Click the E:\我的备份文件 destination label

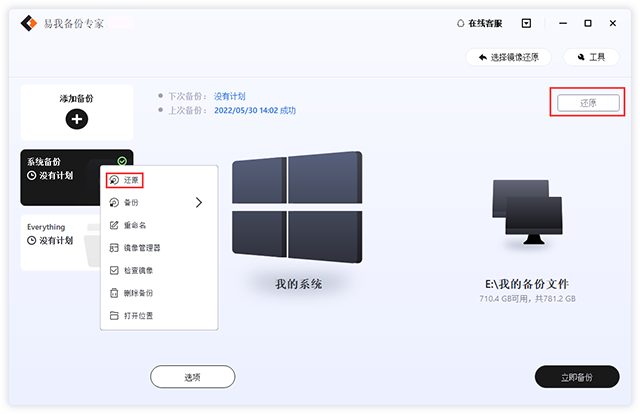point(527,284)
